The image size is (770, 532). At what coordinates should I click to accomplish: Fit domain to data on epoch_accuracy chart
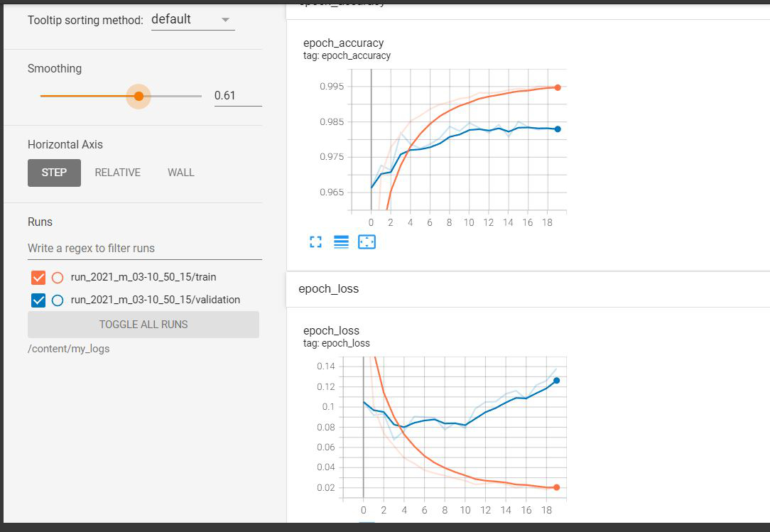[367, 242]
